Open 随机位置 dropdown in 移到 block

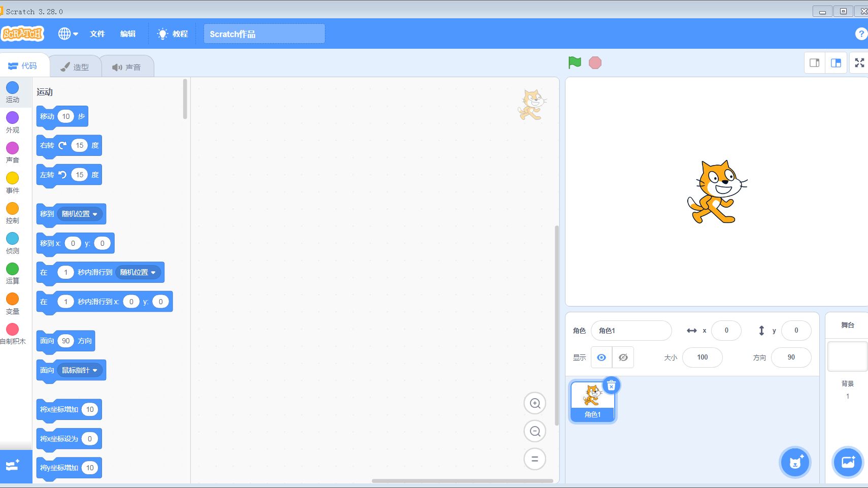tap(80, 214)
